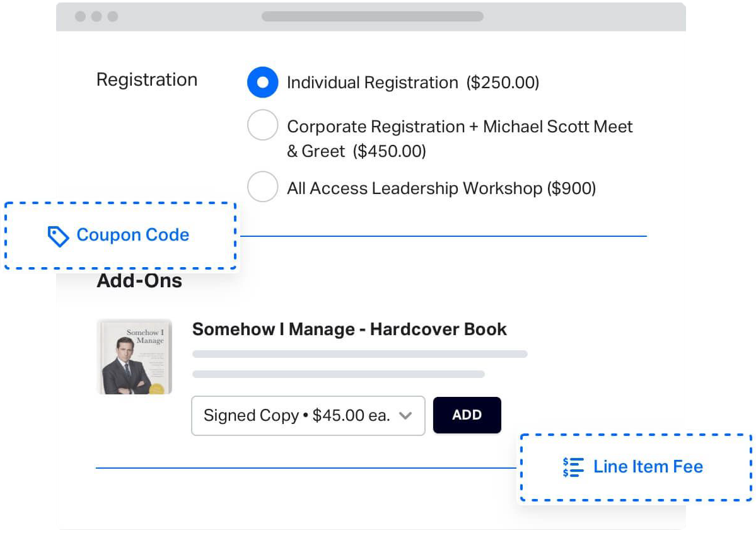Click the Somehow I Manage book cover thumbnail
The image size is (756, 538).
click(x=134, y=356)
